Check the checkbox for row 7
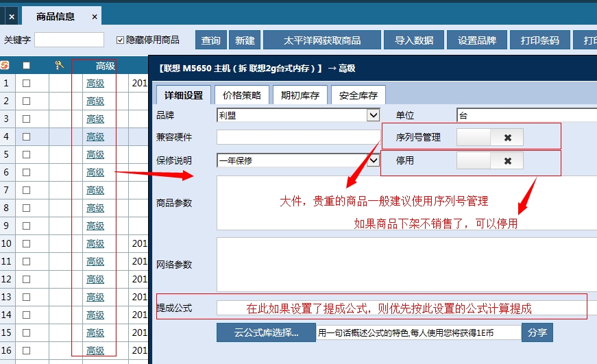 click(x=26, y=191)
